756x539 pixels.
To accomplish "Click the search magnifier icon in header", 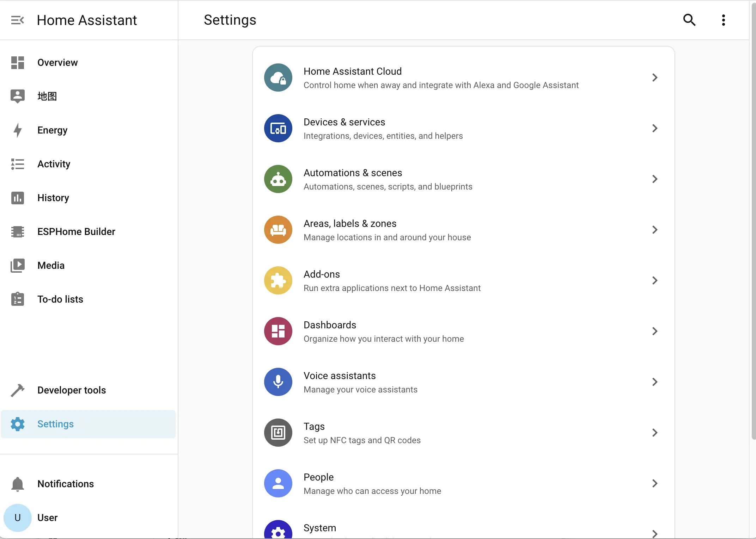I will (x=689, y=20).
